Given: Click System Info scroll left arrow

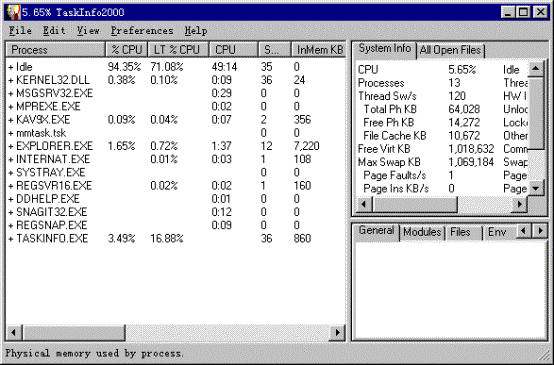Looking at the screenshot, I should click(x=364, y=204).
